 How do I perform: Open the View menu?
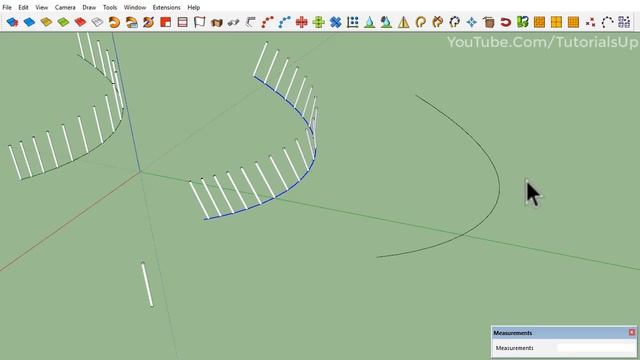(x=42, y=7)
